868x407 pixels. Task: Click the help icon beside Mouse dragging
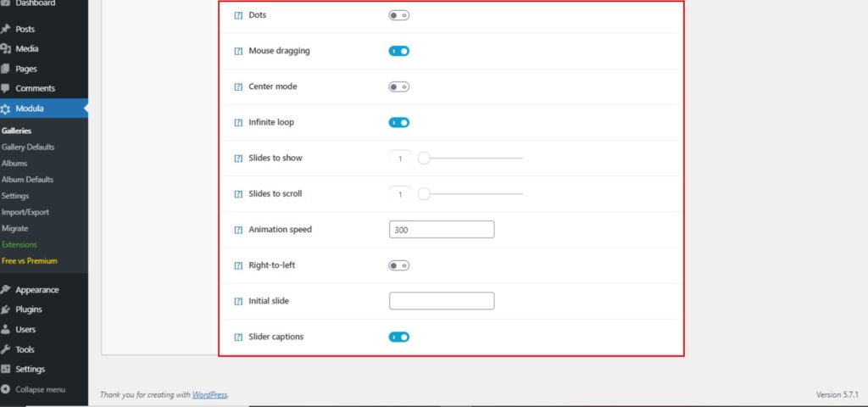(238, 51)
